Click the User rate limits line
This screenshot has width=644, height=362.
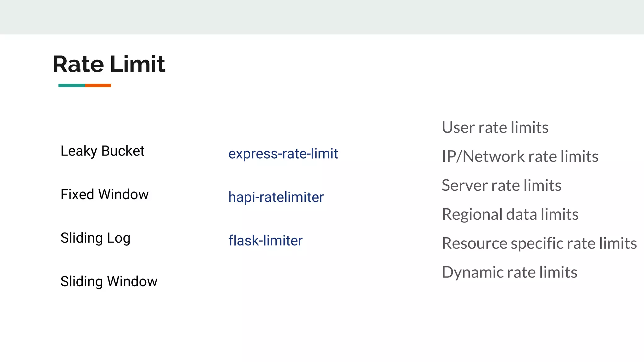[x=495, y=128]
